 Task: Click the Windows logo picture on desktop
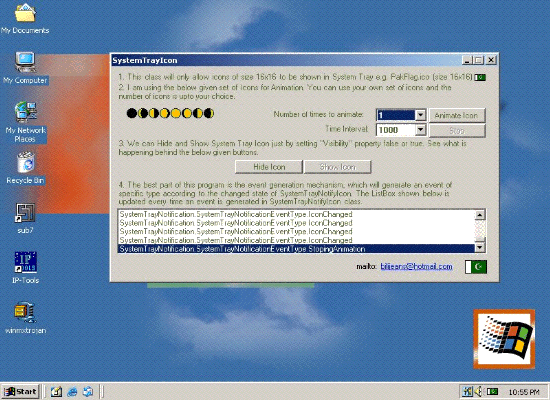[x=504, y=339]
